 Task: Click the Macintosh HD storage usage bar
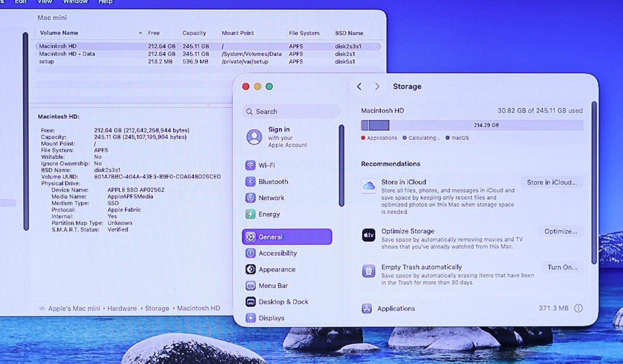pyautogui.click(x=472, y=125)
